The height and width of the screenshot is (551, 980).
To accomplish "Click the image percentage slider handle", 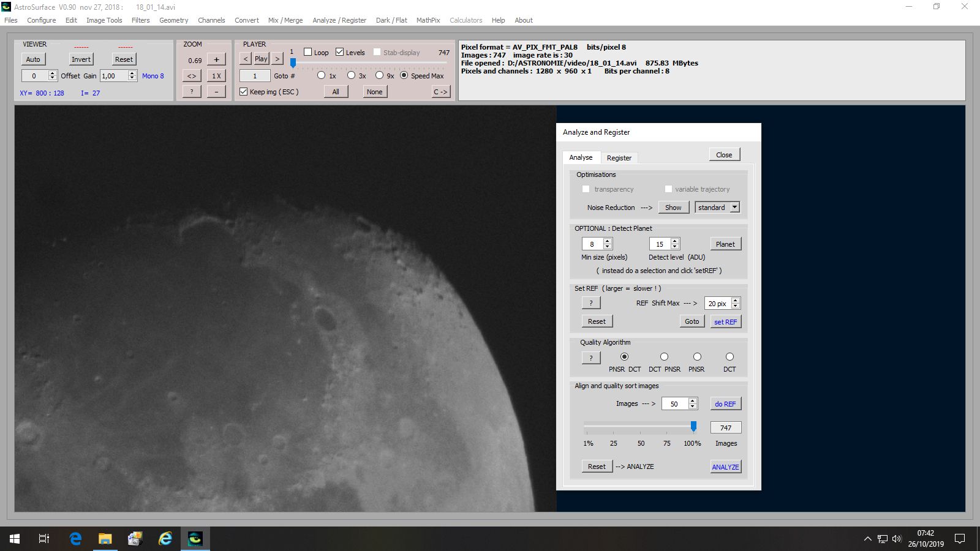I will [x=693, y=426].
